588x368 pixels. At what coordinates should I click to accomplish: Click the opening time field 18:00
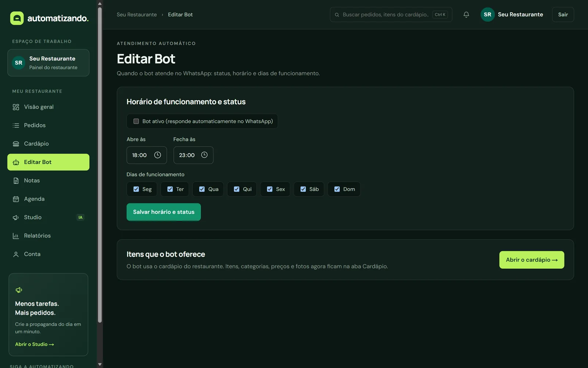click(147, 155)
